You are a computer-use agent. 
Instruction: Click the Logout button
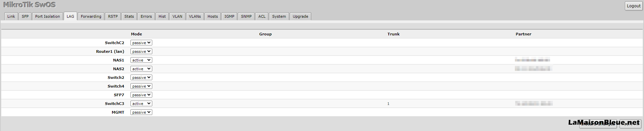(x=634, y=6)
